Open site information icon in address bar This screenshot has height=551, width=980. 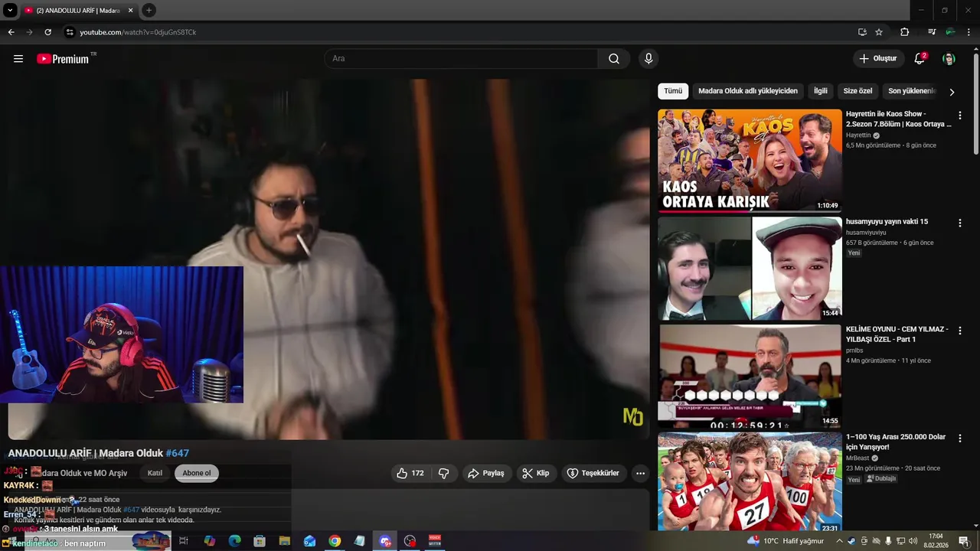[x=70, y=32]
